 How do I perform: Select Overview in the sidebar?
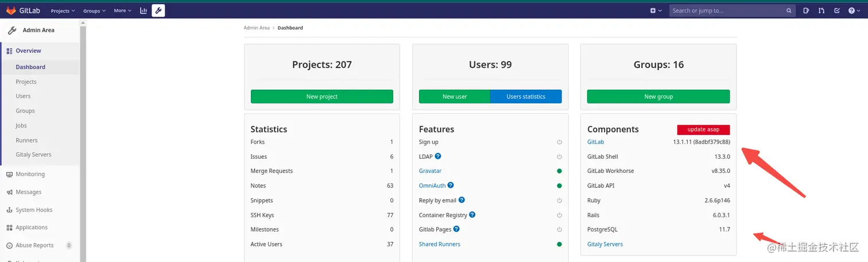[x=40, y=51]
